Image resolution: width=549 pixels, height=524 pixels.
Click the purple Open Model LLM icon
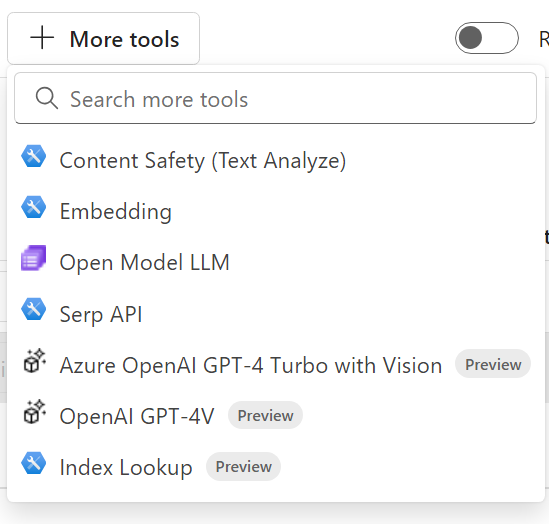(34, 258)
